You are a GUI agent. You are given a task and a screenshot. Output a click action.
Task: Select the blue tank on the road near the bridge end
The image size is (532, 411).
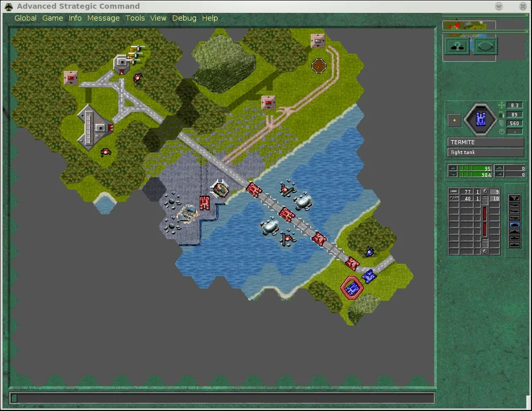[369, 276]
